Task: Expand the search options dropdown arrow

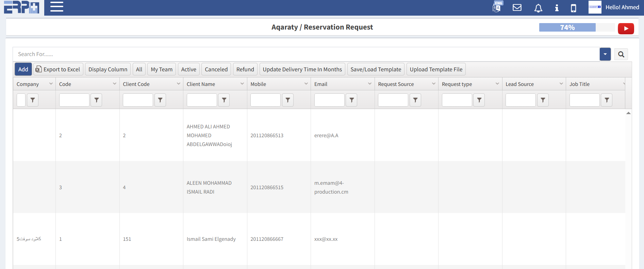Action: pyautogui.click(x=605, y=54)
